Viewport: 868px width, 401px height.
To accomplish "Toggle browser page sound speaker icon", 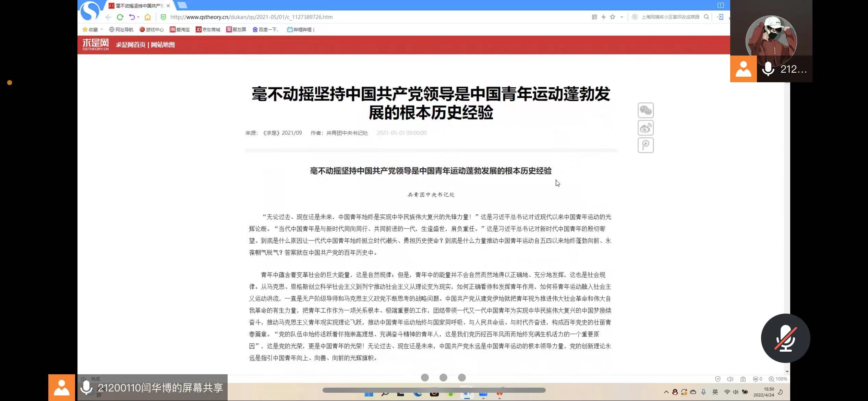I will pyautogui.click(x=730, y=379).
